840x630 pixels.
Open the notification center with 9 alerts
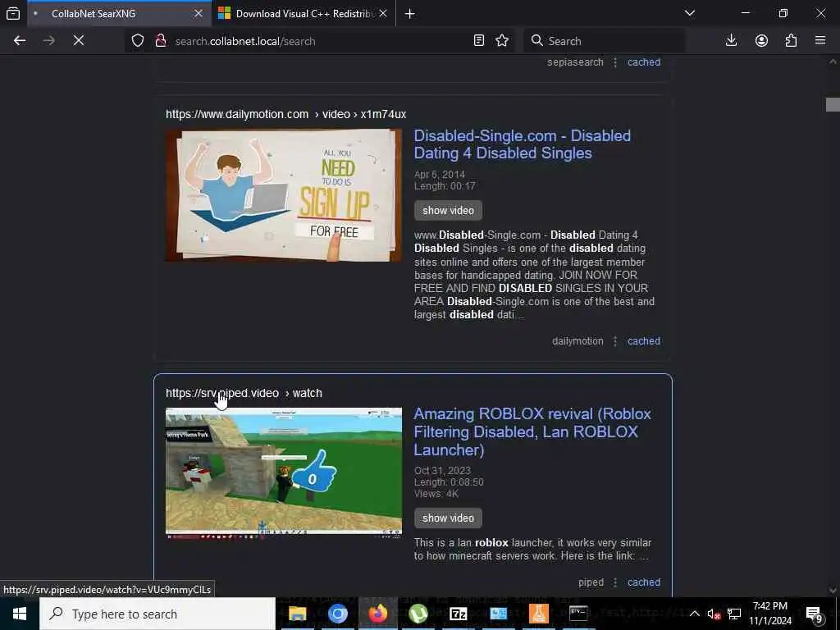pos(814,614)
